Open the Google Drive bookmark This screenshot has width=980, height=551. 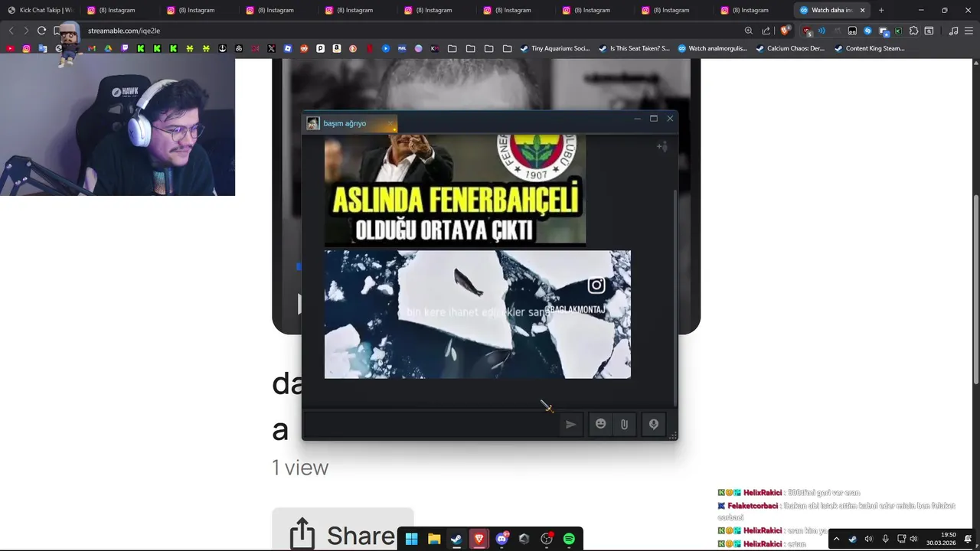(108, 48)
